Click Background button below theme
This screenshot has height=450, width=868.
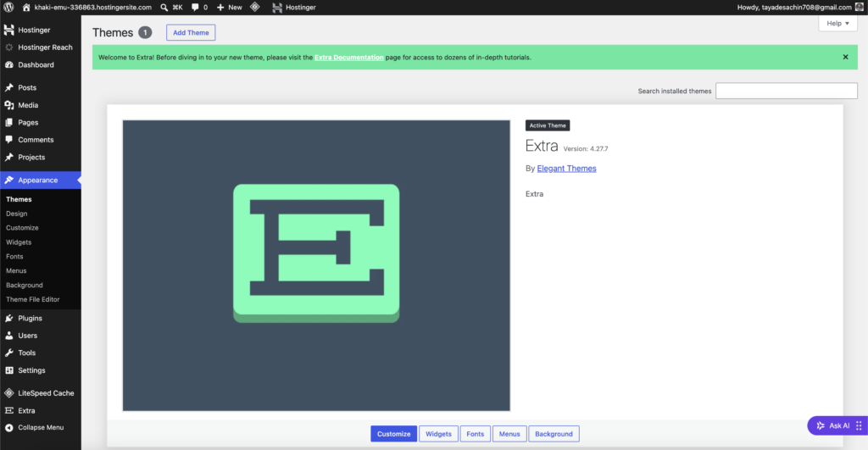pos(554,434)
